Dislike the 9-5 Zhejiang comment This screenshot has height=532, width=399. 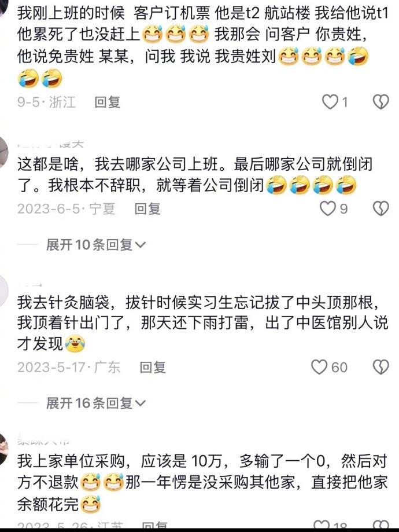[380, 102]
